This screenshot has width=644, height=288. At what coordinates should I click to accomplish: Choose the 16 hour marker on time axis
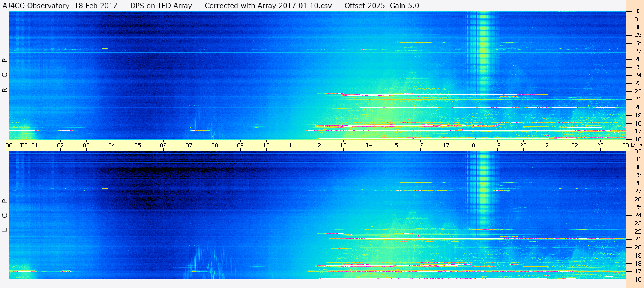(420, 145)
